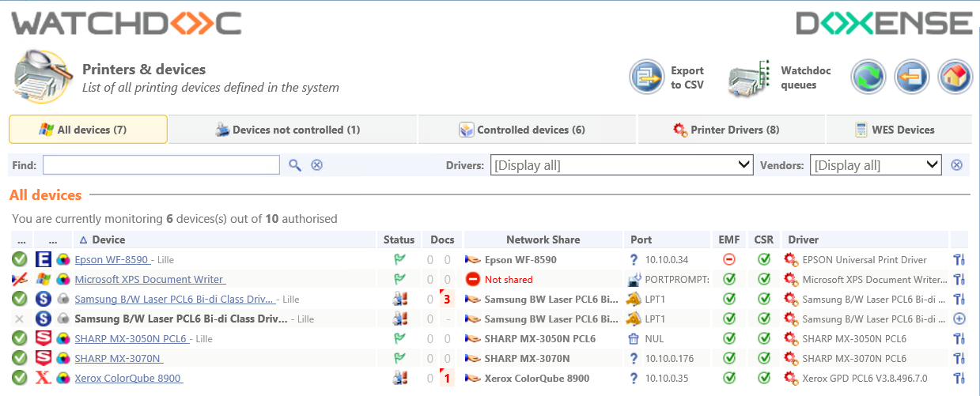Click the printer status icon for Xerox ColorQube

tap(399, 378)
